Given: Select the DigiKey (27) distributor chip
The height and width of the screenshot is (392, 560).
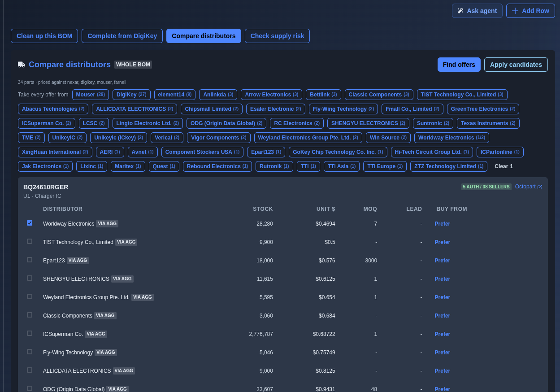Looking at the screenshot, I should coord(131,95).
